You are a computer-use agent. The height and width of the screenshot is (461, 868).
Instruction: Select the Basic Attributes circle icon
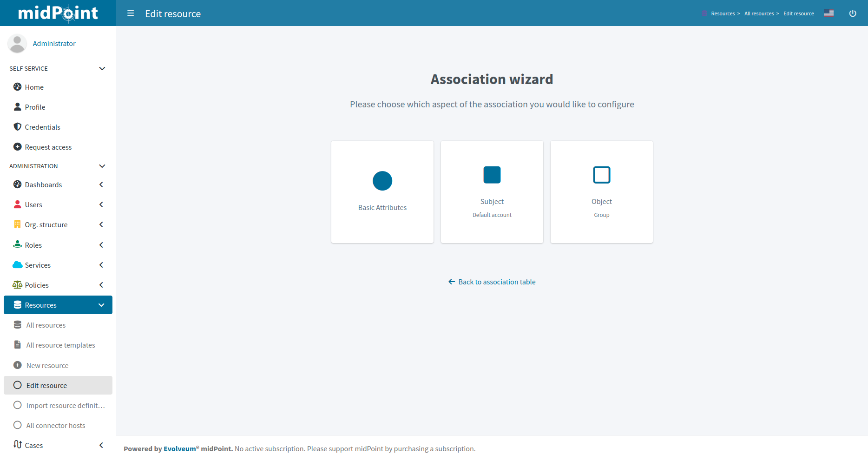coord(382,181)
